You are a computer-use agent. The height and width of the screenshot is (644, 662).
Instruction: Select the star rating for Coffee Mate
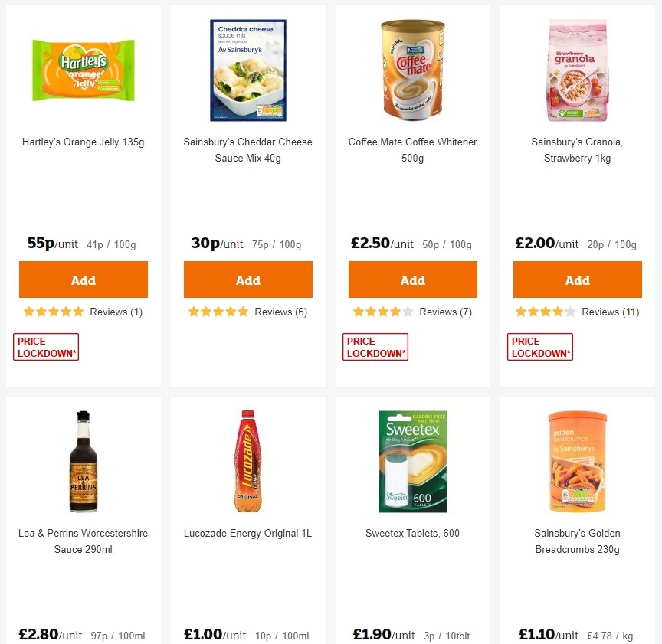382,312
